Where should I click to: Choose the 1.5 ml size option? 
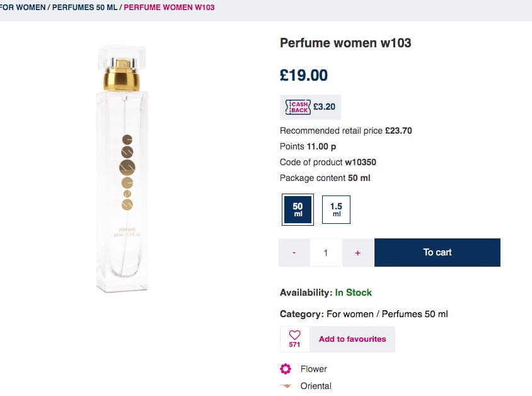tap(336, 209)
